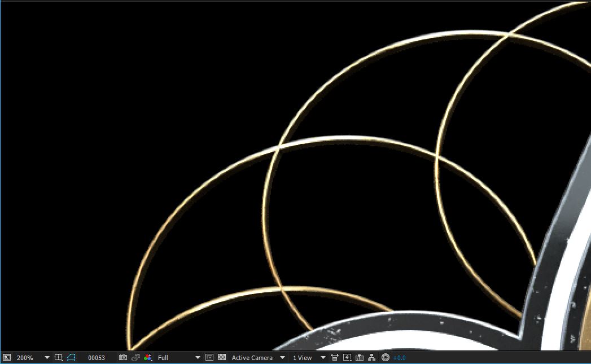Open the Show Channel color management icon
The height and width of the screenshot is (364, 591).
(148, 357)
